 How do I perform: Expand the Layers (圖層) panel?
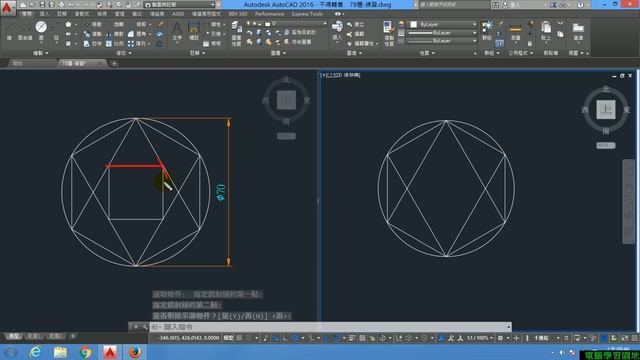pos(278,53)
